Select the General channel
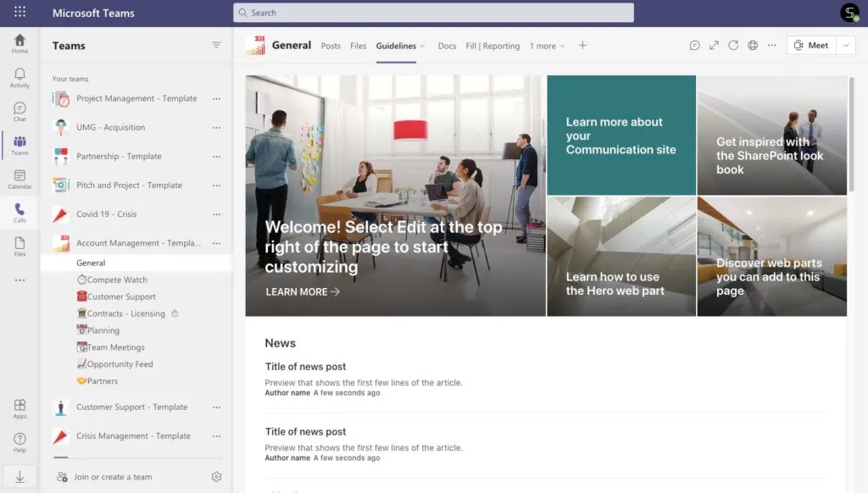Image resolution: width=868 pixels, height=493 pixels. click(x=136, y=263)
